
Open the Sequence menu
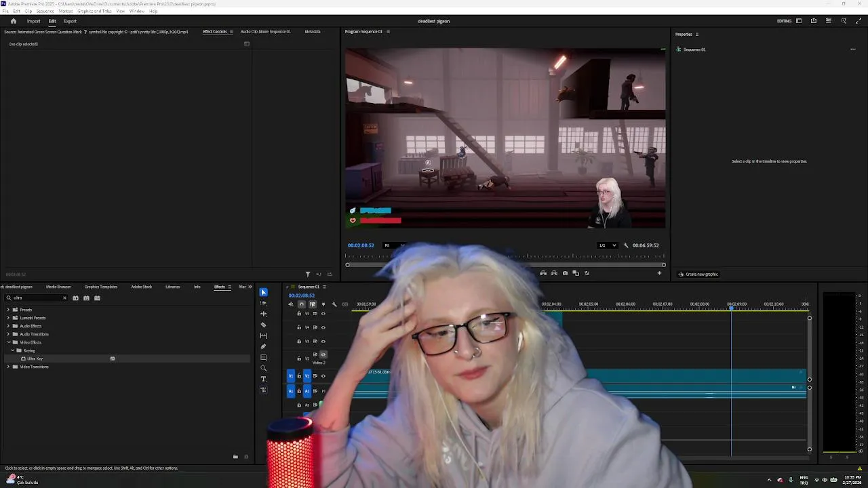[x=45, y=12]
